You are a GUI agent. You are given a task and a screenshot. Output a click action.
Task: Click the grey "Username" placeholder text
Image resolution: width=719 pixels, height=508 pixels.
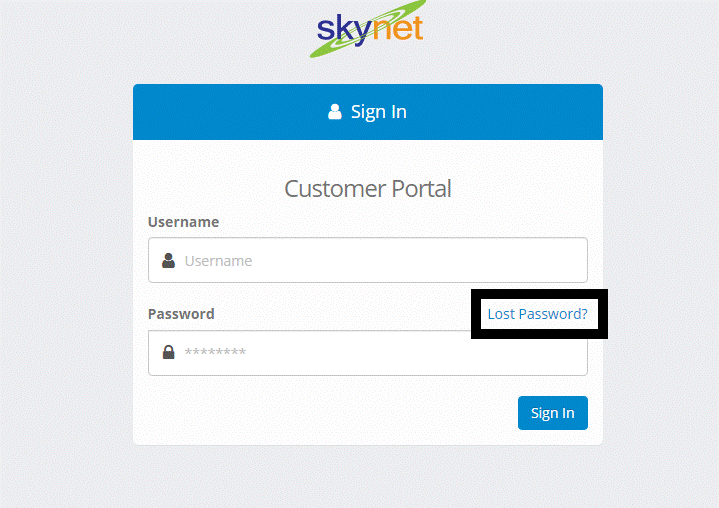218,261
